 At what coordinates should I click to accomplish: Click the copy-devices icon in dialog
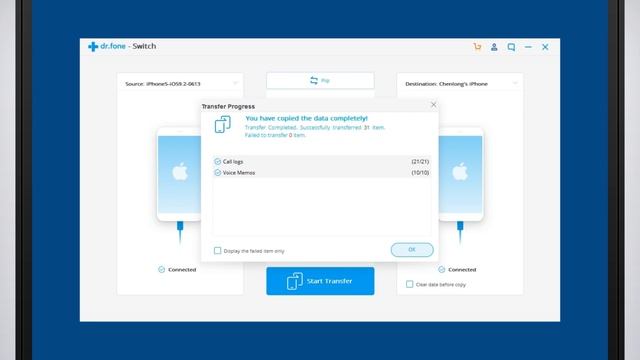223,124
